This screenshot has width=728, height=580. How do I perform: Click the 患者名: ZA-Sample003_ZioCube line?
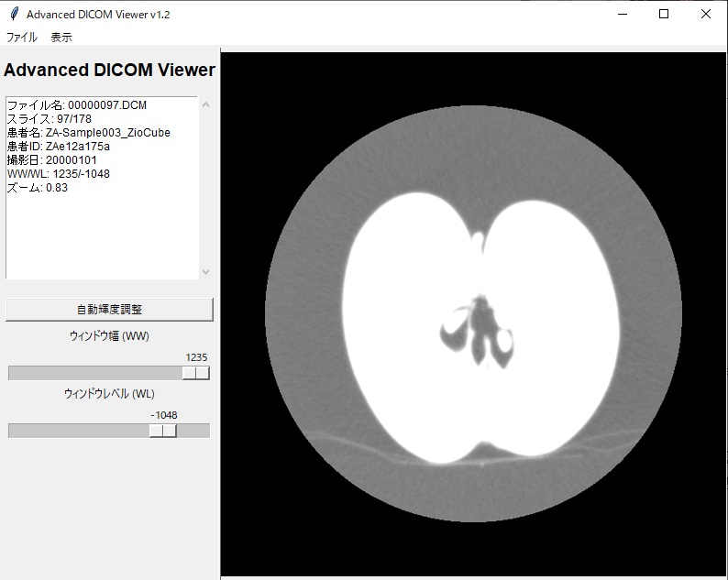pos(89,133)
